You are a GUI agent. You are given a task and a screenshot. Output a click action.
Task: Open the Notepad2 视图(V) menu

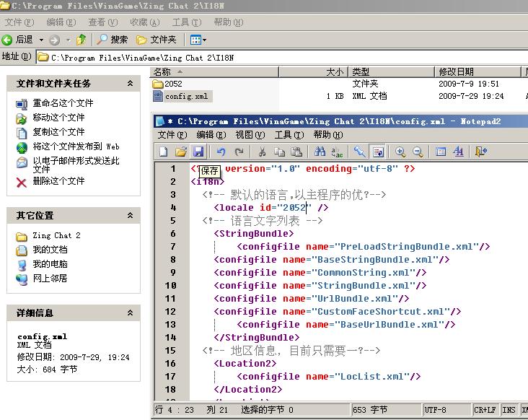250,135
